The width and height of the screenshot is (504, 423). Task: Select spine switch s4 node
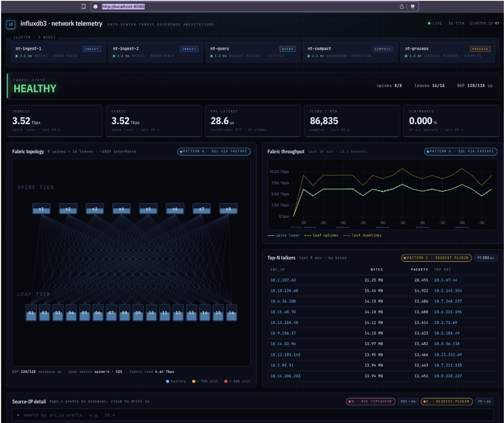121,209
